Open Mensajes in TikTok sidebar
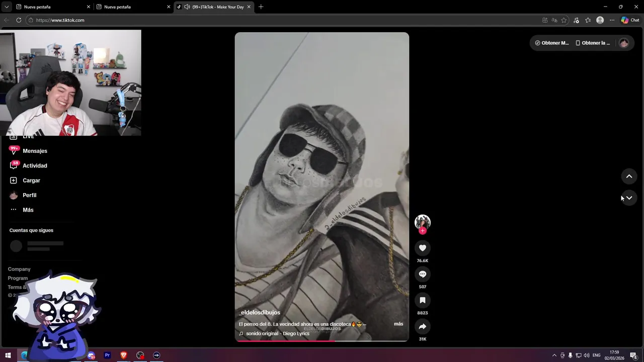The image size is (644, 362). pos(35,151)
